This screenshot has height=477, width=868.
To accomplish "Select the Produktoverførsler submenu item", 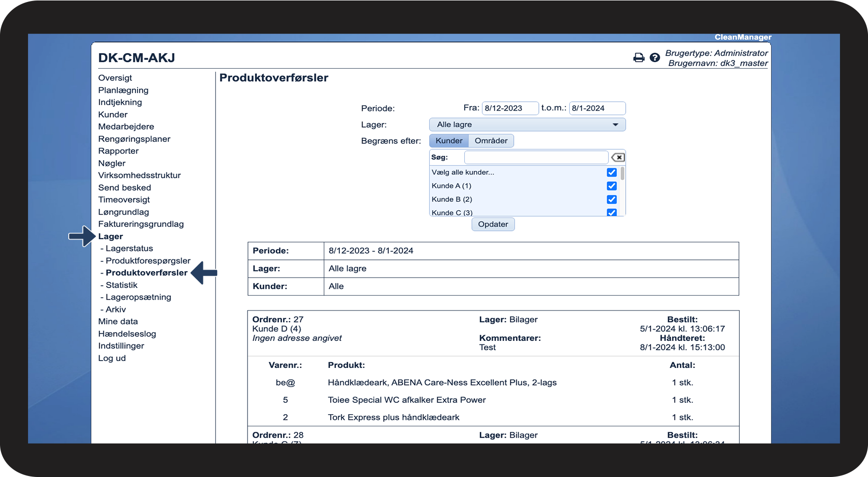I will tap(146, 273).
